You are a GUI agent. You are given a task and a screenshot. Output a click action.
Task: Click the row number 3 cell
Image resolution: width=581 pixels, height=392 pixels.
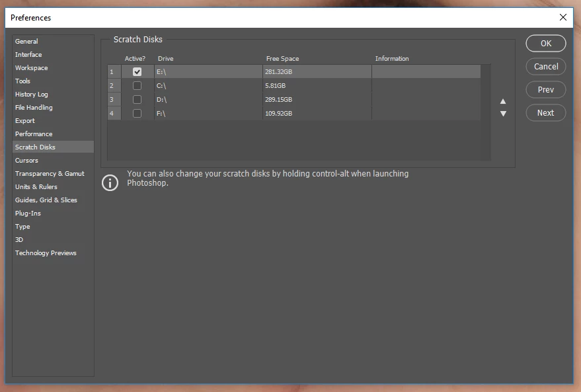(x=114, y=100)
